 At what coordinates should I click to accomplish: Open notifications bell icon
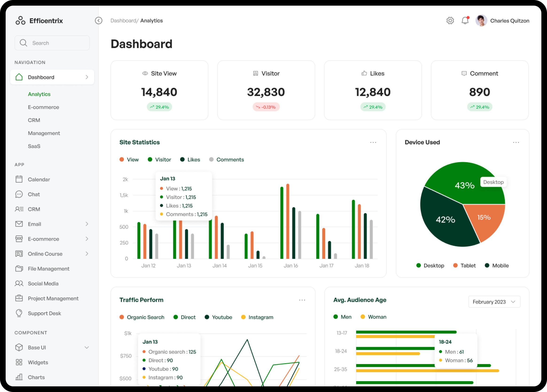click(x=465, y=20)
